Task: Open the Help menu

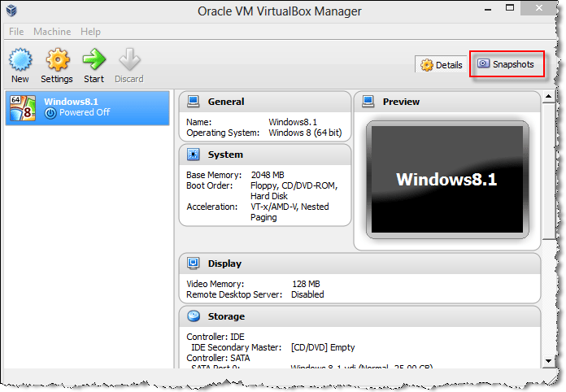Action: 90,32
